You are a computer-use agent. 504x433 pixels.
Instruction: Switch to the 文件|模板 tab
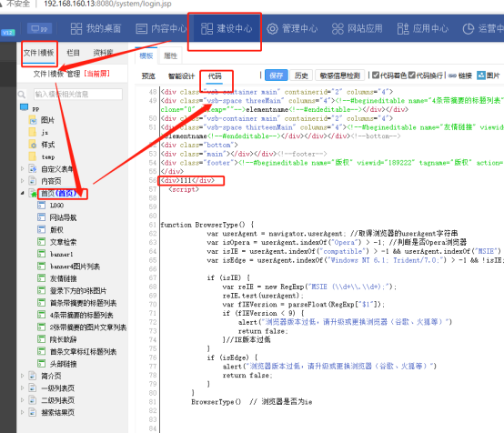[38, 53]
